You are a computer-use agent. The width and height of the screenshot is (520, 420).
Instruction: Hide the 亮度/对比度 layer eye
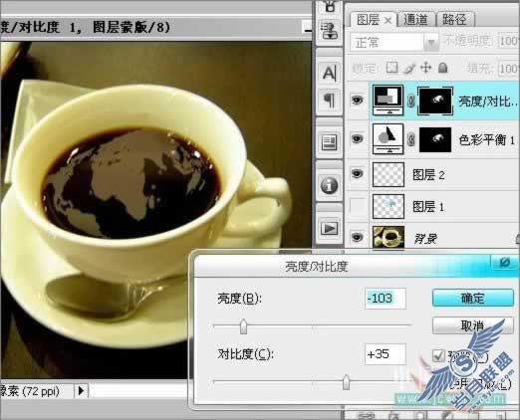pos(358,100)
